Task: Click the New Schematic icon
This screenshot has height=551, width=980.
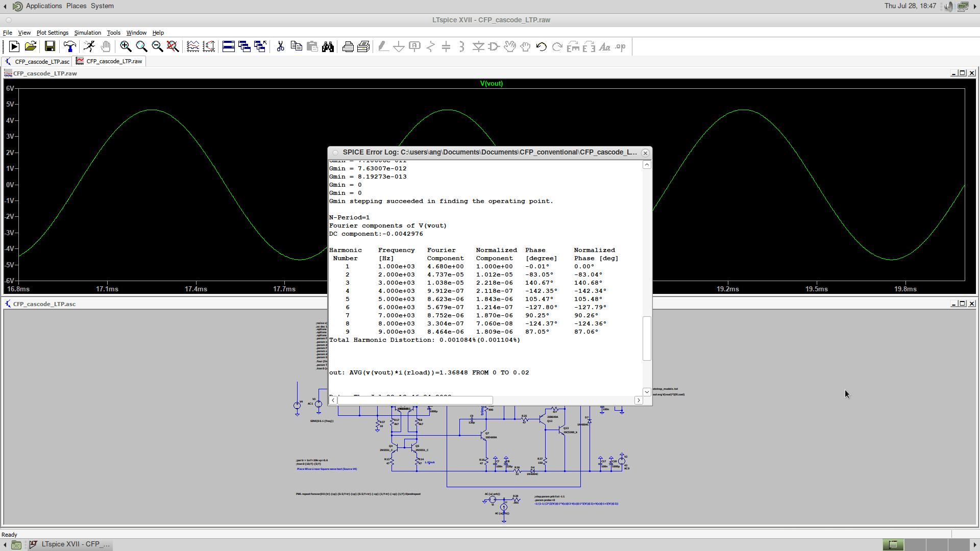Action: [14, 47]
